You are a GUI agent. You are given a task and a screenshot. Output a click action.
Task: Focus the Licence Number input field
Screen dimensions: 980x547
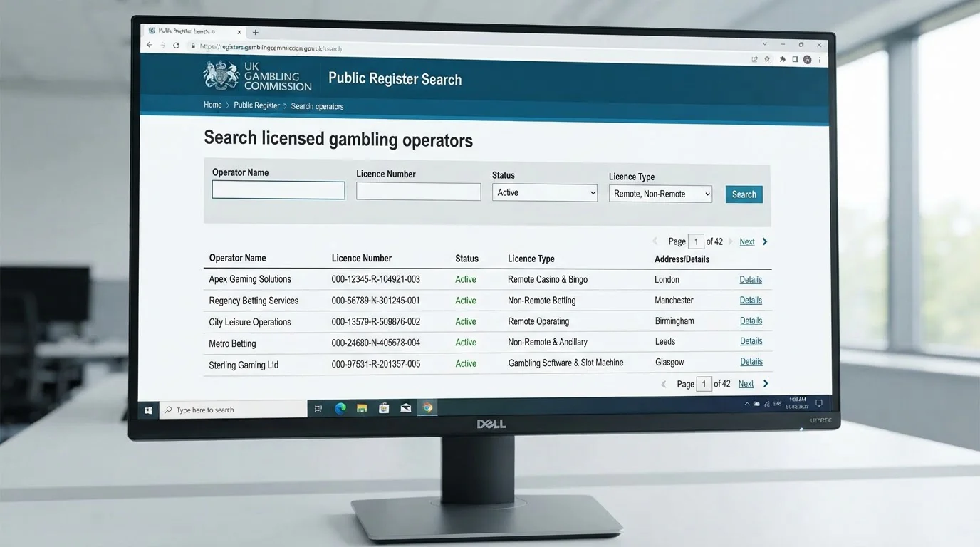tap(419, 192)
